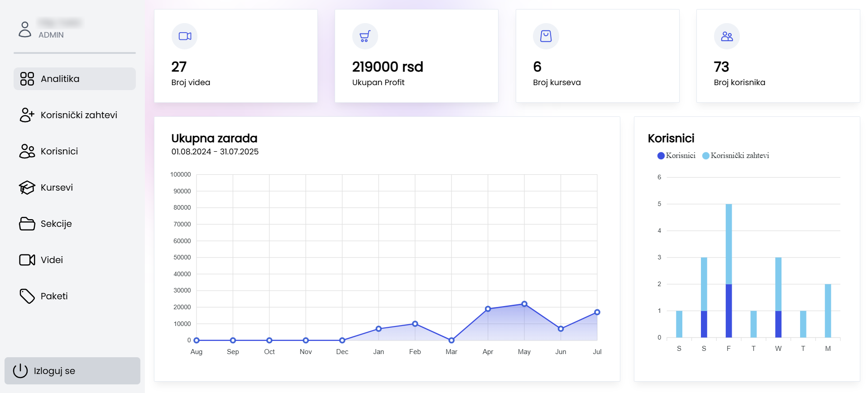868x393 pixels.
Task: Click the Analitika grid icon
Action: (x=27, y=79)
